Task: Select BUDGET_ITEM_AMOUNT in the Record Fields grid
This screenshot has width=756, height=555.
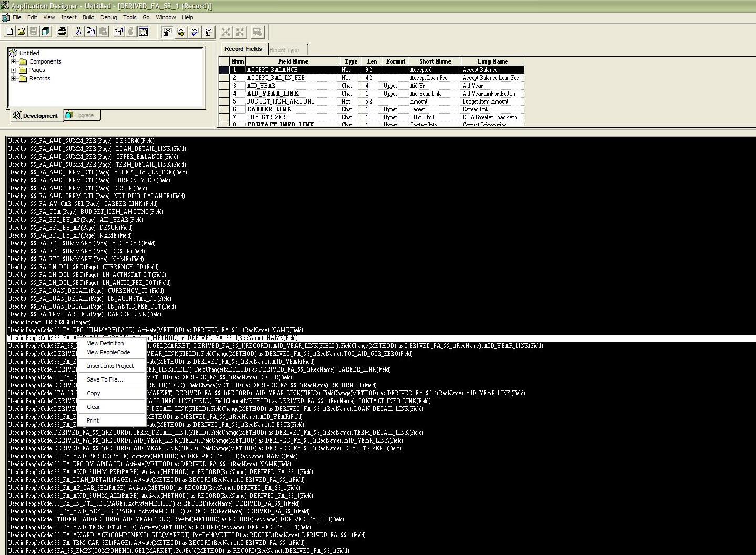Action: tap(281, 101)
